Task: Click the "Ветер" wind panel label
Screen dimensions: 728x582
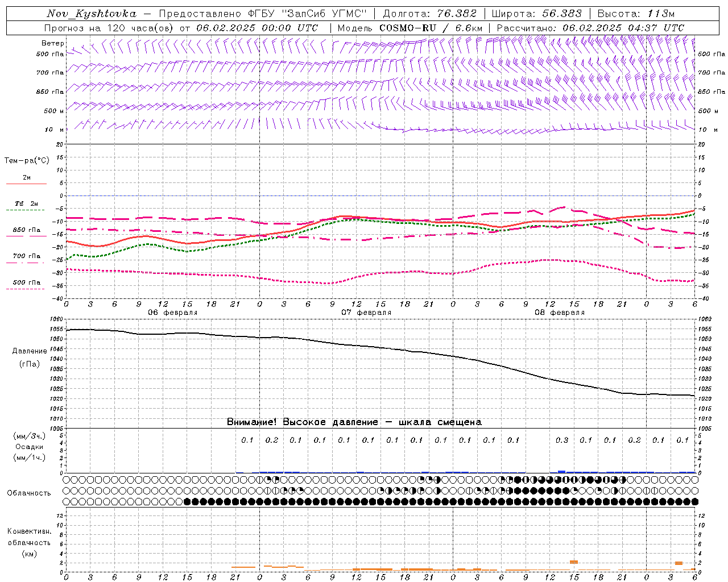Action: point(53,43)
